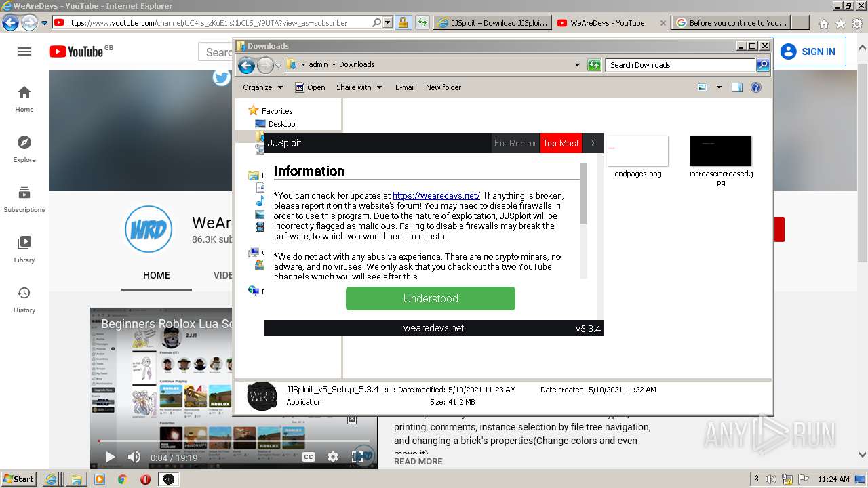The width and height of the screenshot is (868, 488).
Task: Open IE favorites star
Action: pyautogui.click(x=840, y=23)
